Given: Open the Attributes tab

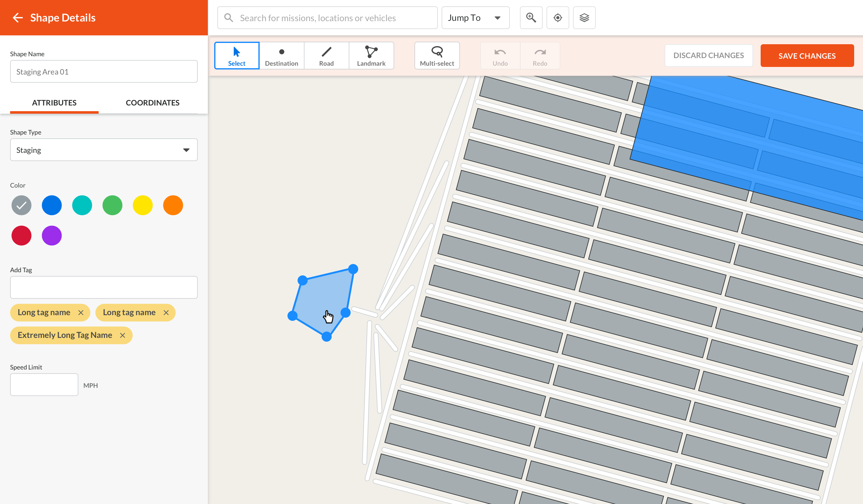Looking at the screenshot, I should pyautogui.click(x=54, y=103).
